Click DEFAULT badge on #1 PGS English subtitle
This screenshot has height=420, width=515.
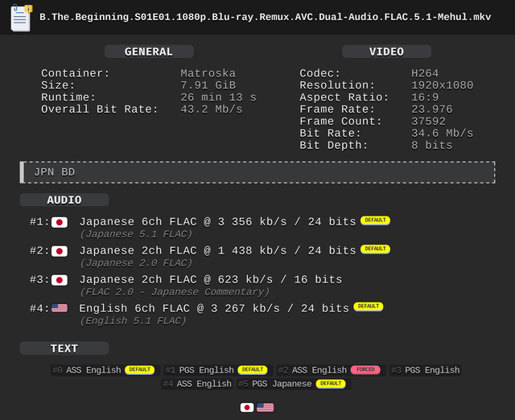pos(253,369)
